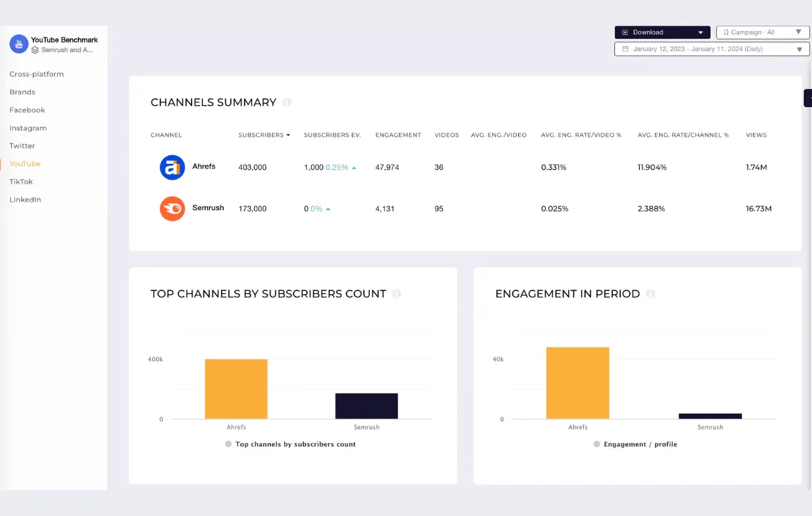The height and width of the screenshot is (516, 812).
Task: Click January 12, 2023 - January 11, 2024 text
Action: (x=698, y=49)
